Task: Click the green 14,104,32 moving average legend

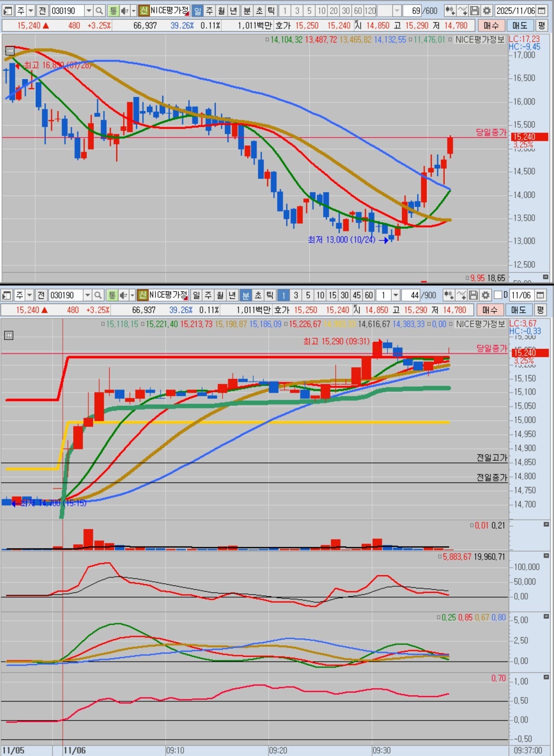Action: (x=286, y=40)
